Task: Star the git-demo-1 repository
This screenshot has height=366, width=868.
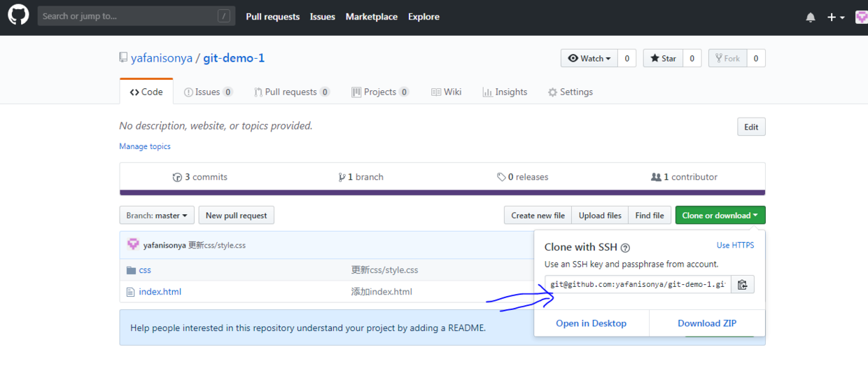Action: click(661, 59)
